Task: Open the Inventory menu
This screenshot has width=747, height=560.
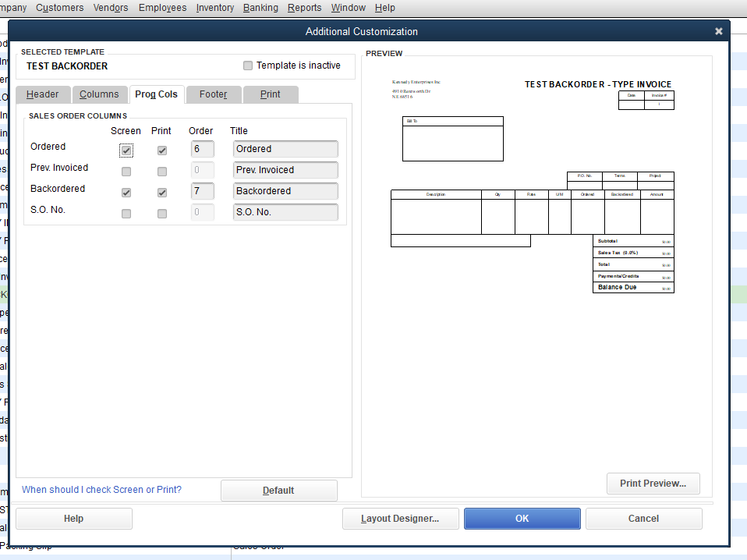Action: [214, 8]
